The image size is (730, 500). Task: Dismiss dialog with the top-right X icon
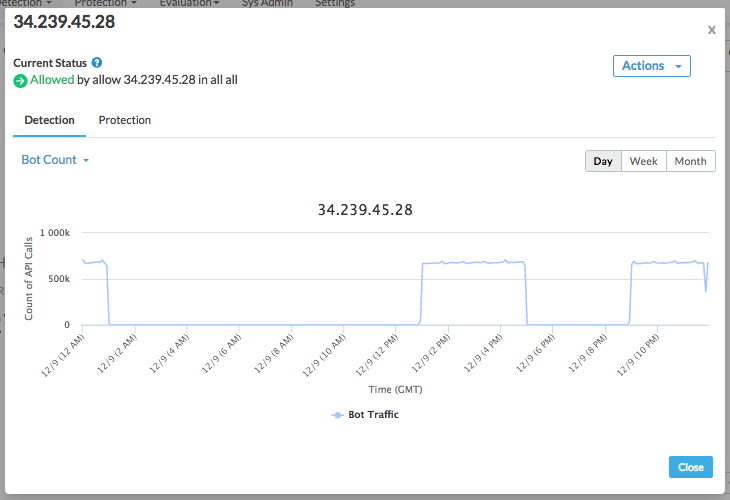(x=711, y=30)
